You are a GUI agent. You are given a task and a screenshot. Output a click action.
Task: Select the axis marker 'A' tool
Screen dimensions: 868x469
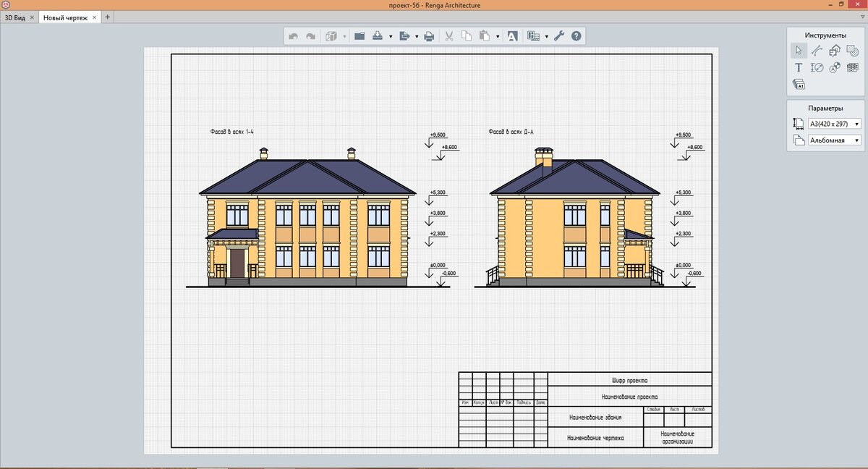835,67
